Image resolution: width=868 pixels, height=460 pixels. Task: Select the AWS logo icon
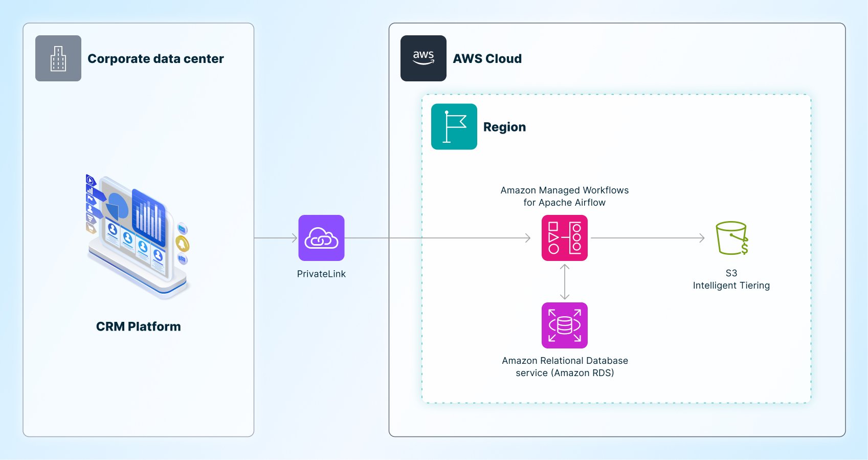pos(423,58)
